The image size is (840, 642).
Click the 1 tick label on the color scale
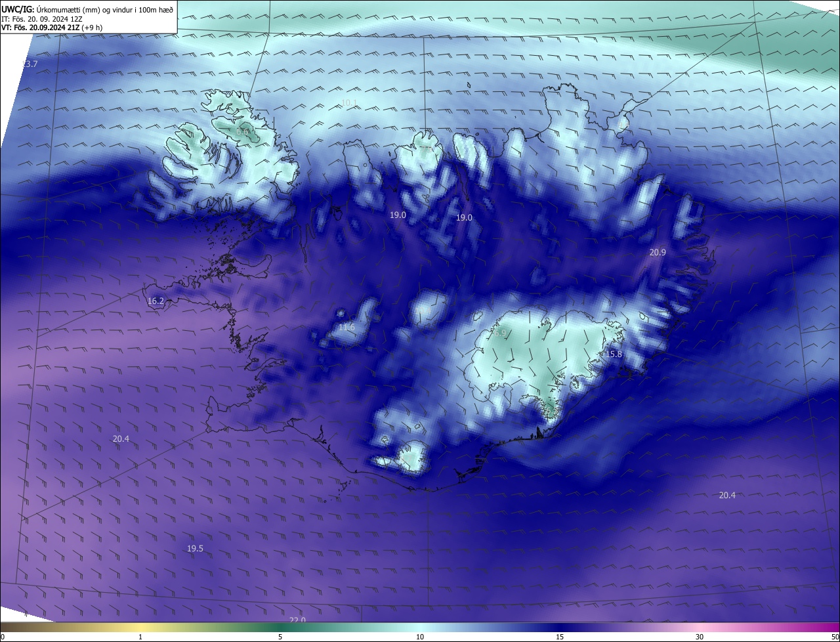coord(140,637)
